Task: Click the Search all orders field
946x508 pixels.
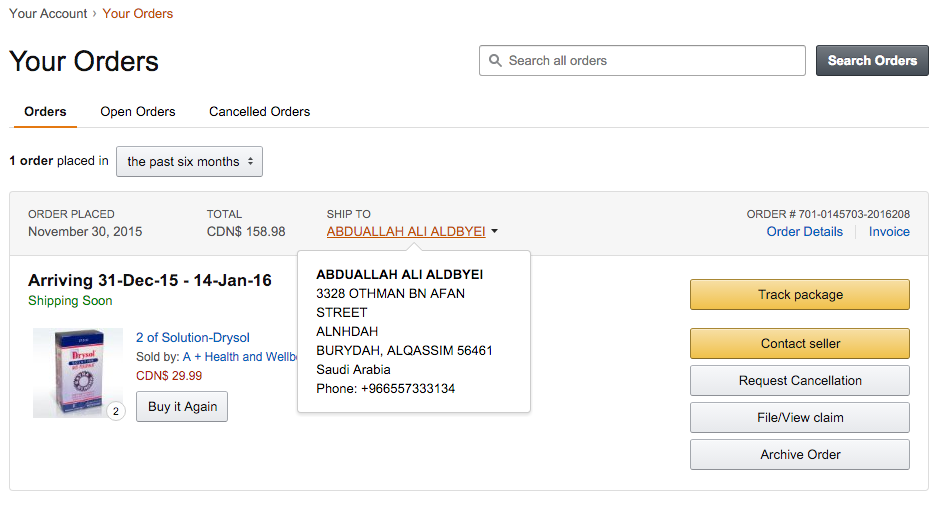Action: [x=650, y=61]
